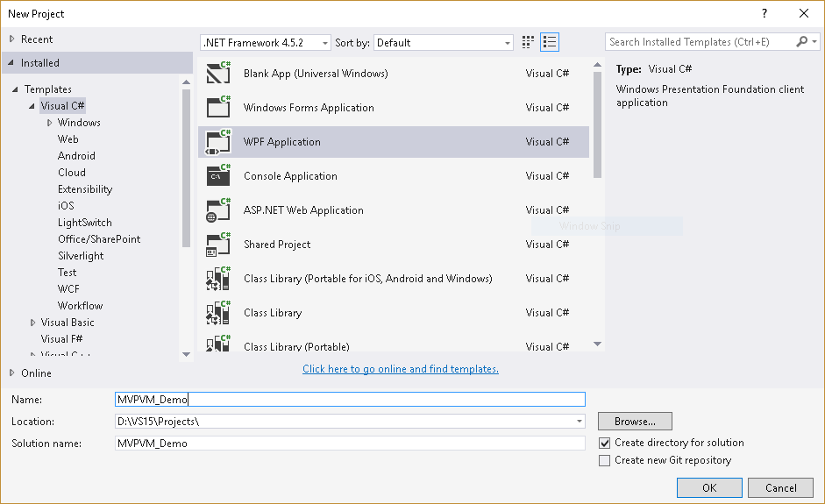The height and width of the screenshot is (504, 825).
Task: Click category tree scrollbar up arrow
Action: (186, 82)
